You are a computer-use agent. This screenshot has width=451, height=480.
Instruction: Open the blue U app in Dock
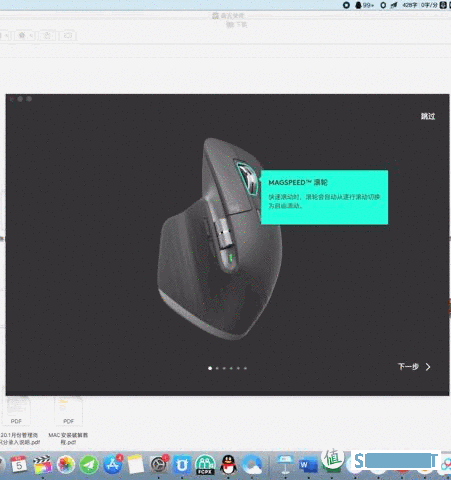182,464
